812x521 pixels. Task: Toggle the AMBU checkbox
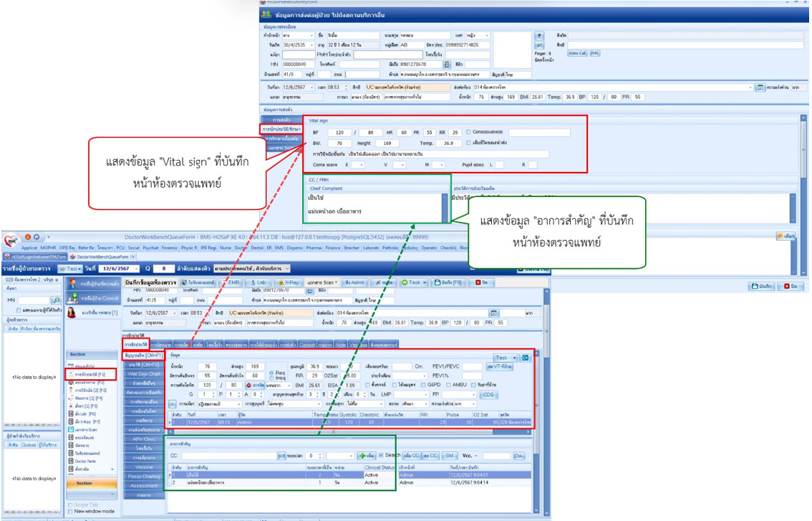click(x=448, y=385)
